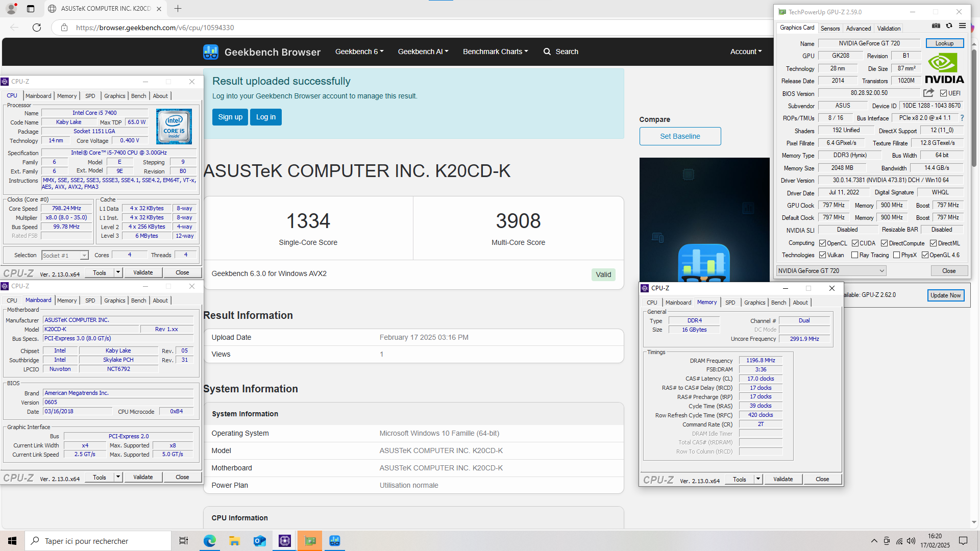Expand the Benchmark Charts menu

click(496, 52)
